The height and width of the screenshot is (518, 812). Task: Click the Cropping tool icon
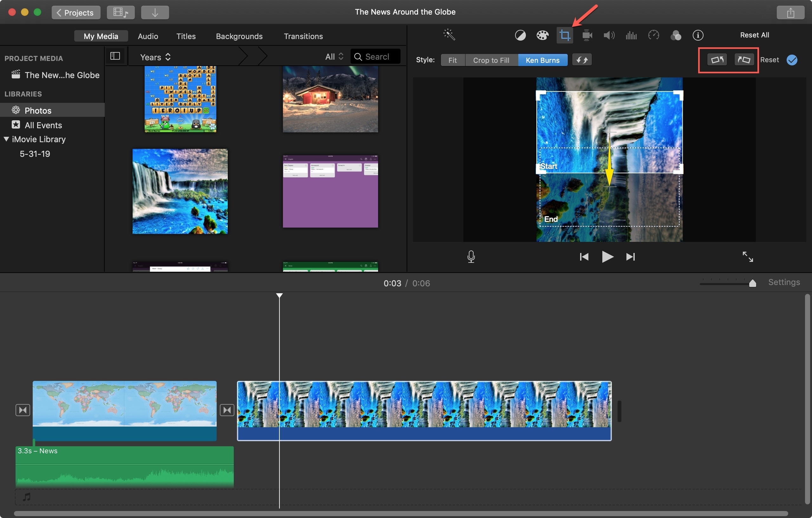tap(565, 35)
